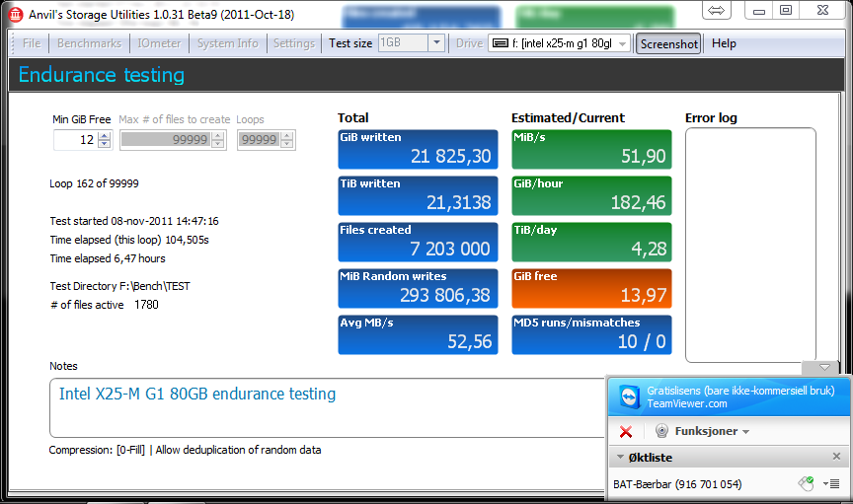Screen dimensions: 853x504
Task: Click 'Loop 162 of 99999' text
Action: click(x=94, y=183)
